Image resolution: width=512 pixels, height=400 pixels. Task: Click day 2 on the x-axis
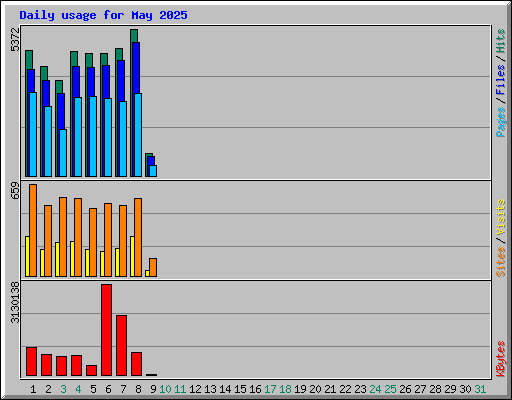tap(48, 389)
